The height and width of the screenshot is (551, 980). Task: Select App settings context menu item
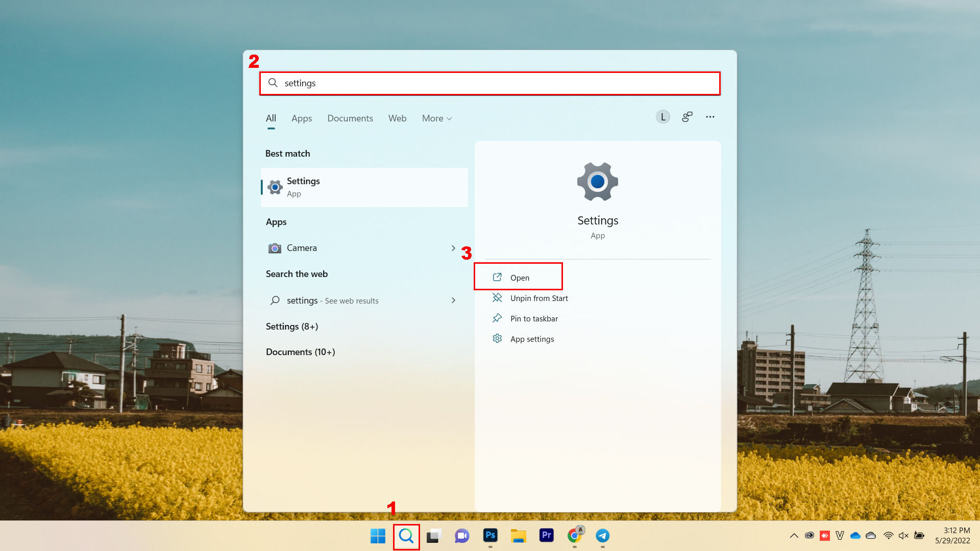pyautogui.click(x=532, y=338)
